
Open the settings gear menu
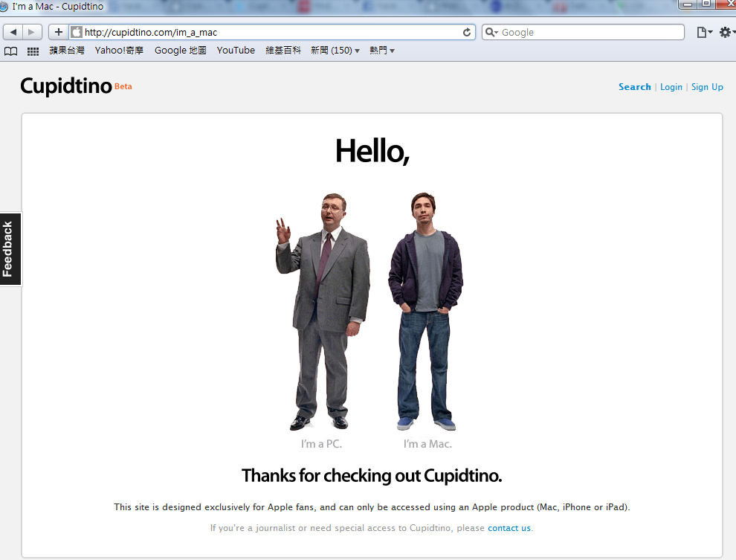point(726,33)
